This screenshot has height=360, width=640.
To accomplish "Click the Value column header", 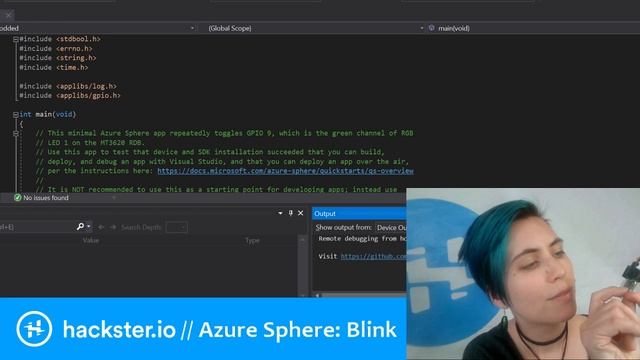I will [91, 240].
